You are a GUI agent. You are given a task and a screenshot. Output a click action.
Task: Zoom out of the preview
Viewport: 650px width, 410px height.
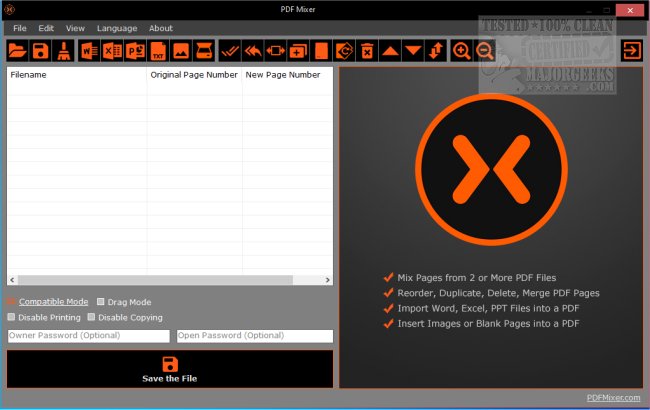coord(484,51)
